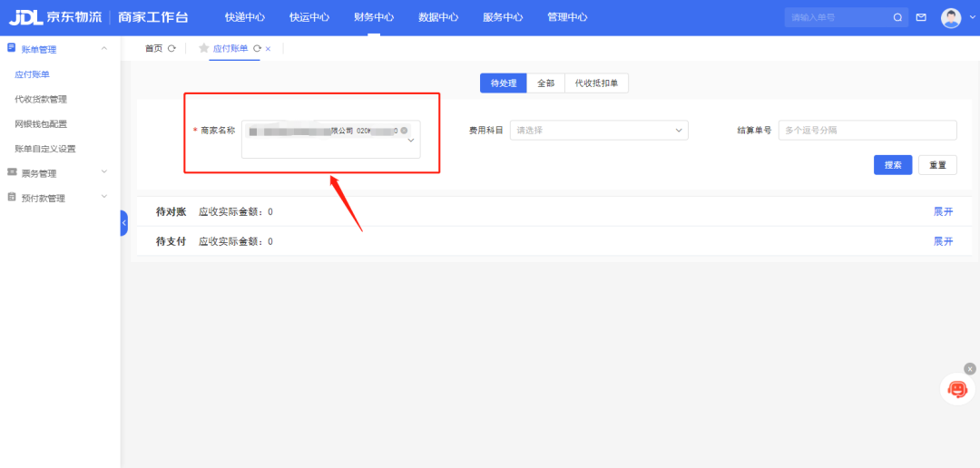Screen dimensions: 980x468
Task: Click the 账单管理 sidebar icon
Action: pyautogui.click(x=11, y=48)
